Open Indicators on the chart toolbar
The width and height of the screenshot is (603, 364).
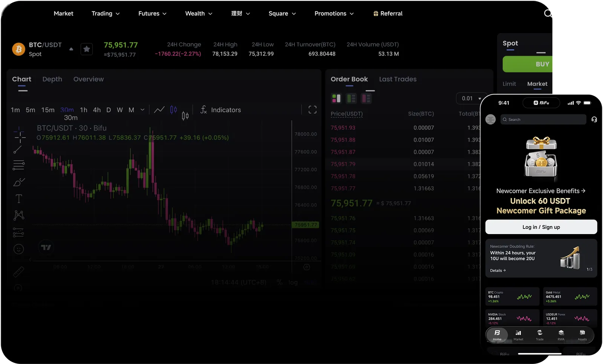pos(220,110)
